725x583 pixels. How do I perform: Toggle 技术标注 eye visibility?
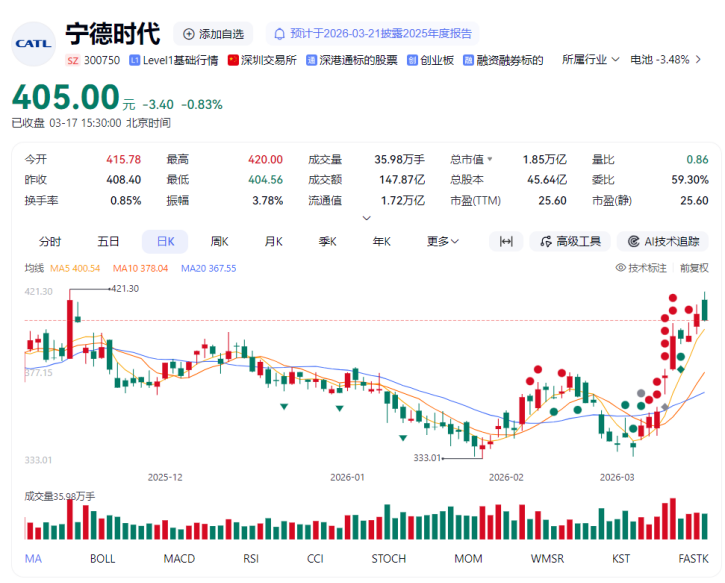point(641,268)
